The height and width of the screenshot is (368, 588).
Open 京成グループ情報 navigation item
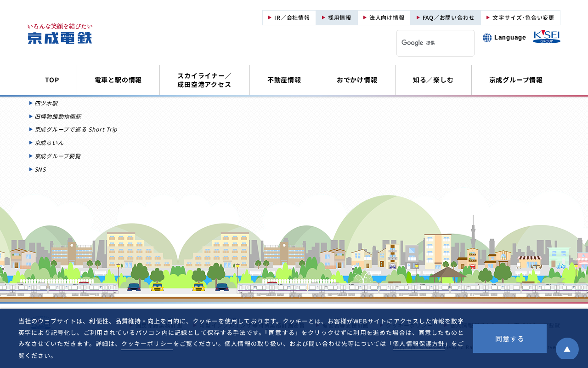516,80
